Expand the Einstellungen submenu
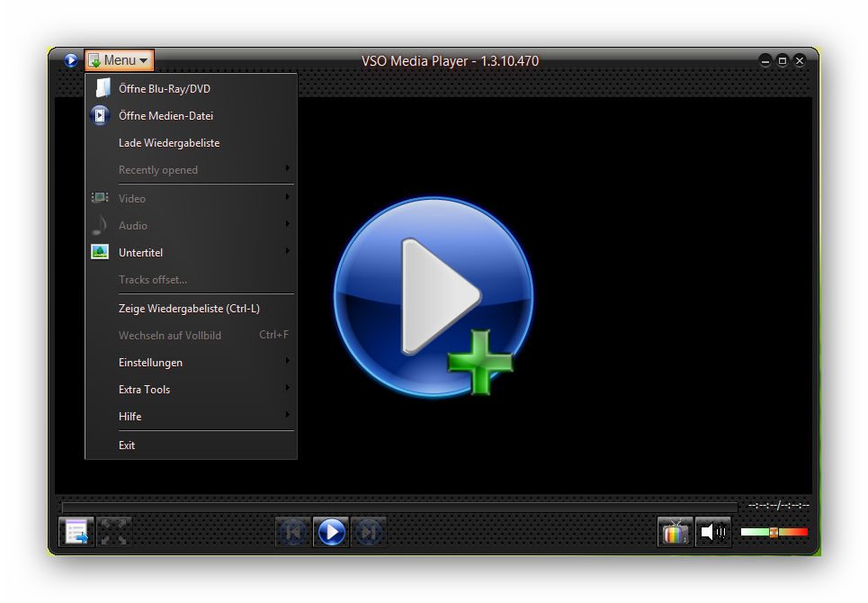The width and height of the screenshot is (868, 603). pos(191,362)
